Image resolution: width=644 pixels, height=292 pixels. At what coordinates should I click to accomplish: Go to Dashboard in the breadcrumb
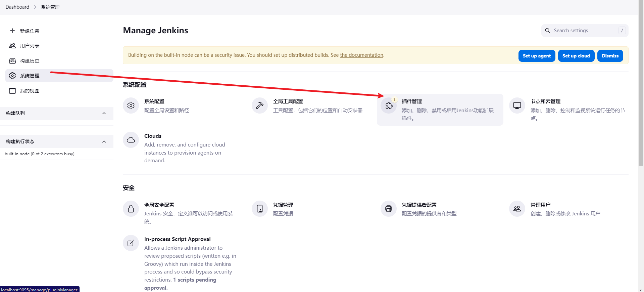click(17, 7)
